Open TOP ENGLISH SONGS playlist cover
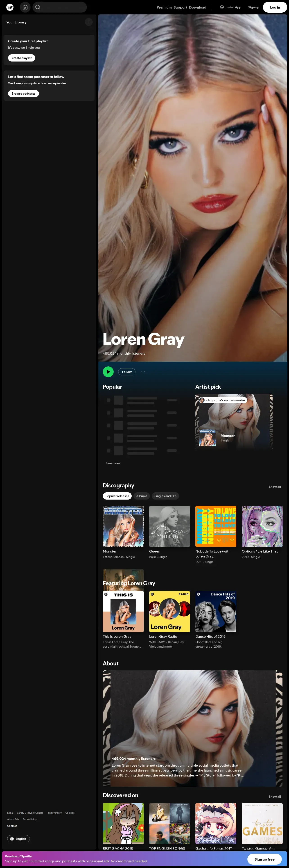The width and height of the screenshot is (289, 868). pyautogui.click(x=169, y=824)
